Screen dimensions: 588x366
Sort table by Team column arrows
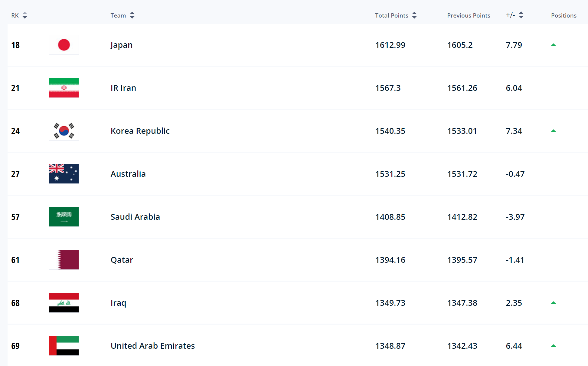(x=132, y=15)
